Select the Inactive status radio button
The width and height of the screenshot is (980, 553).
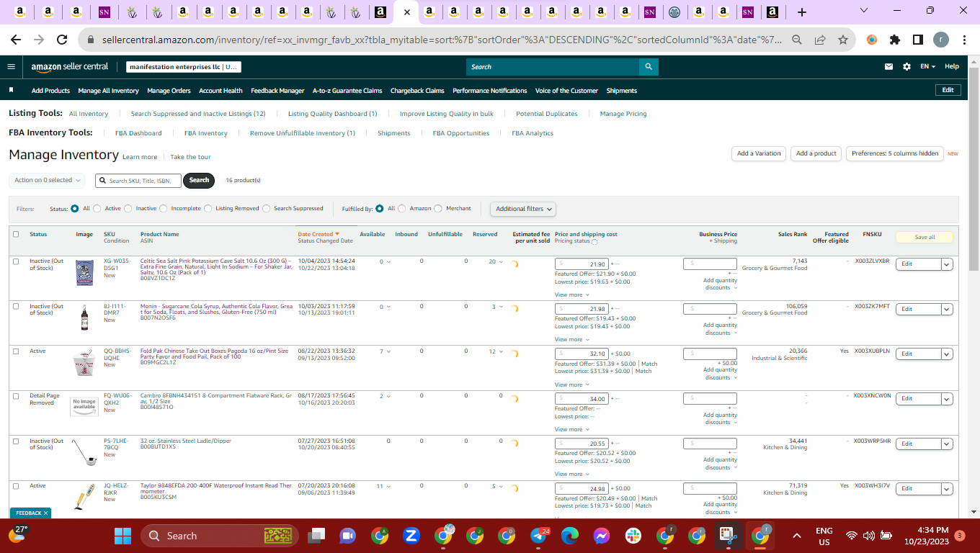[x=128, y=209]
